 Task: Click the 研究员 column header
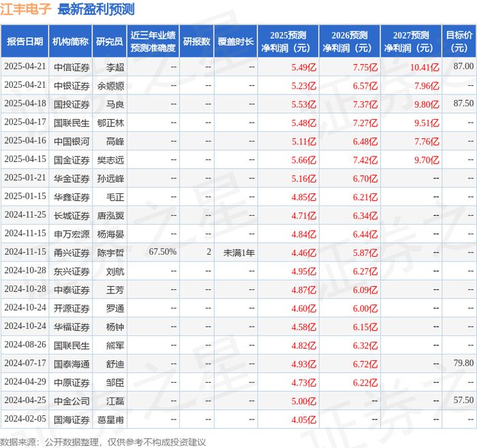(109, 42)
